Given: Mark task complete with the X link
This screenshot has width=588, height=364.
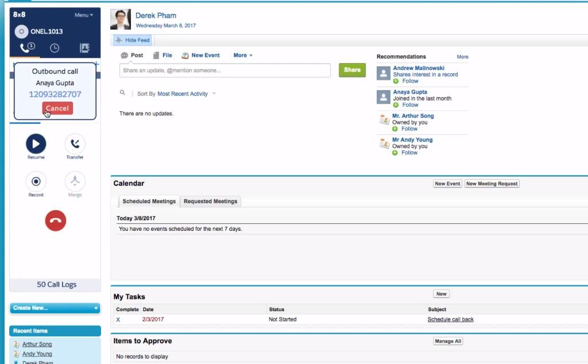Looking at the screenshot, I should 118,320.
